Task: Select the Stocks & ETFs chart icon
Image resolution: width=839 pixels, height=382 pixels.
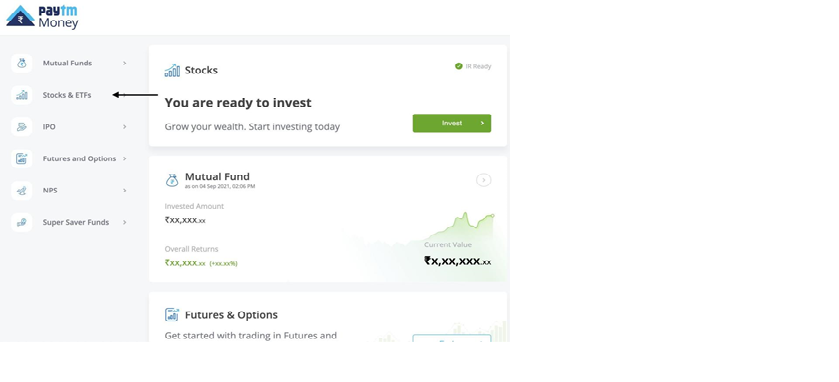Action: (x=21, y=95)
